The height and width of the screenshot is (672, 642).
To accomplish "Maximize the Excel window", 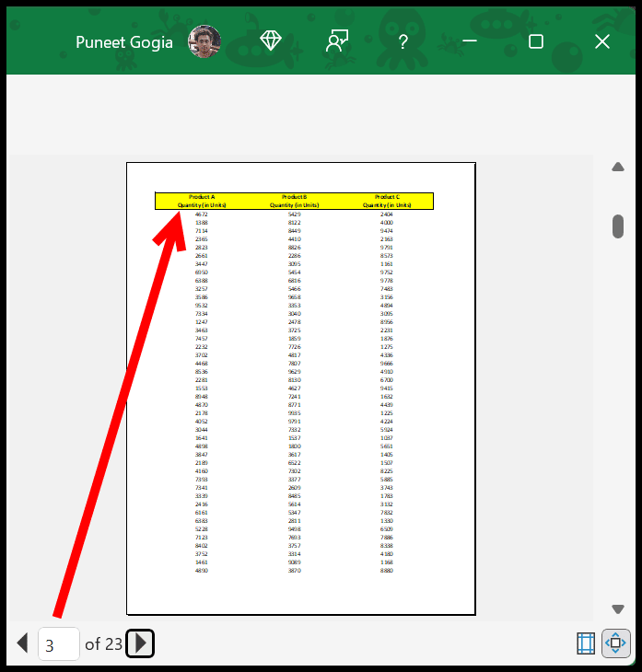I will point(536,41).
